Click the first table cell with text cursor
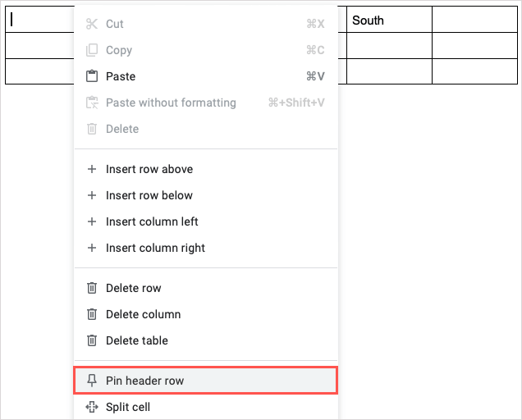Image resolution: width=522 pixels, height=420 pixels. 39,21
